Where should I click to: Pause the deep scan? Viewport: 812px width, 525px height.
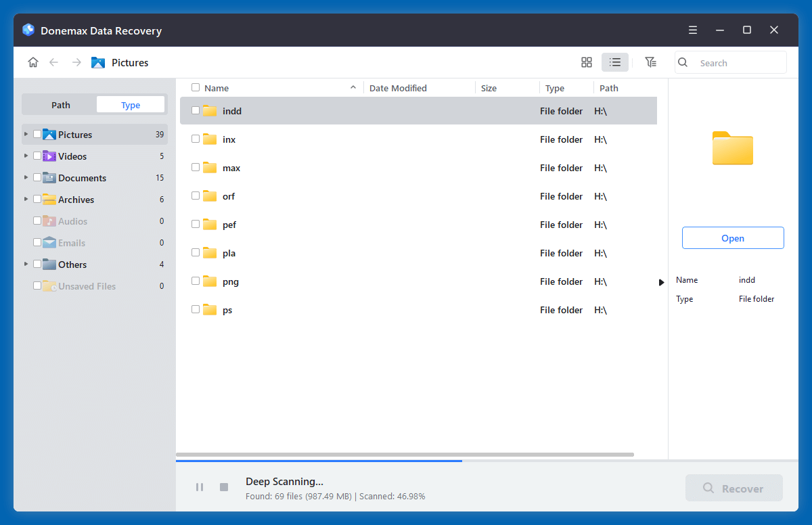click(x=200, y=486)
